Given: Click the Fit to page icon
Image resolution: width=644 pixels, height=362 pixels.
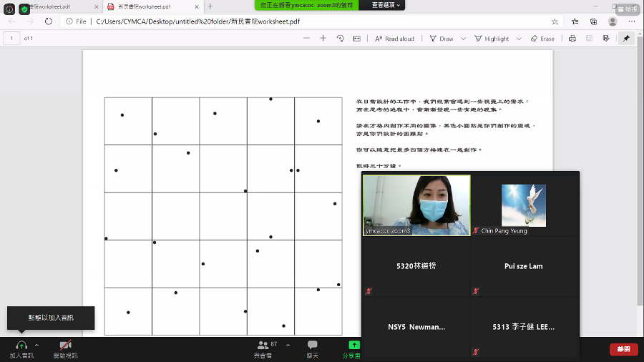Looking at the screenshot, I should click(x=357, y=38).
